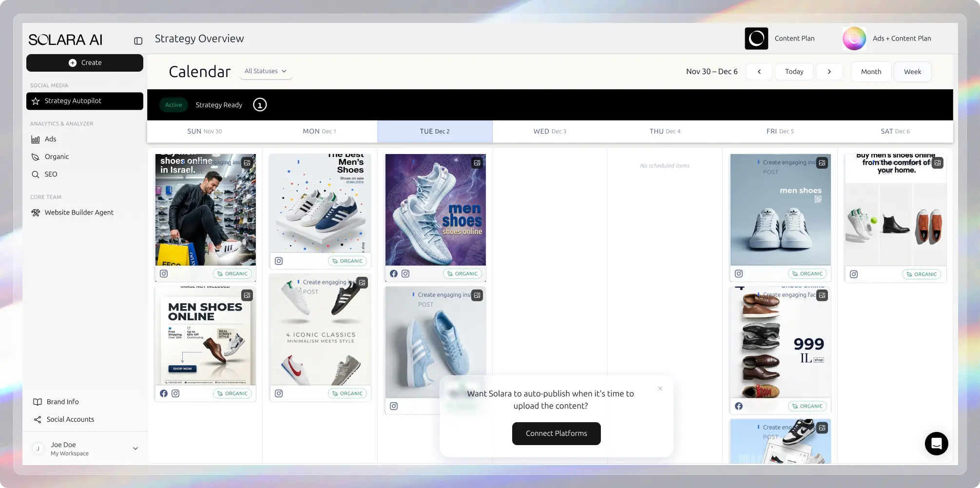Expand the Joe Doe workspace menu

pos(135,448)
